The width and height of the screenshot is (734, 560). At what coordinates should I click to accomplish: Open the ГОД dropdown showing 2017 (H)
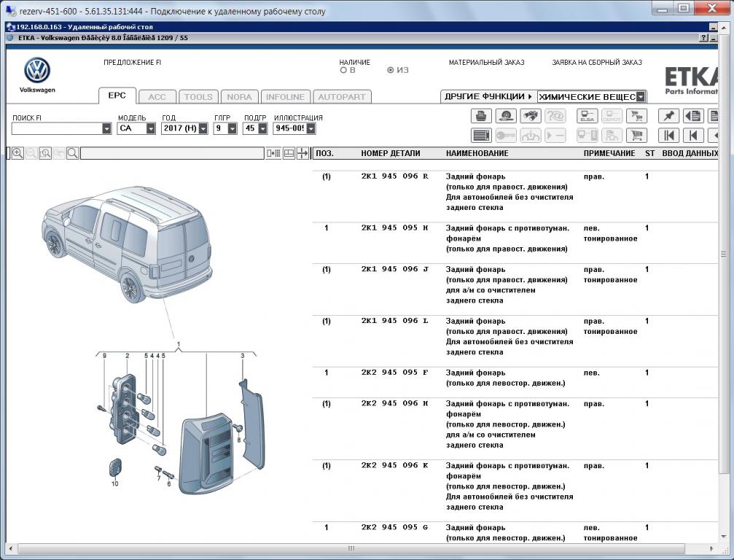[203, 128]
